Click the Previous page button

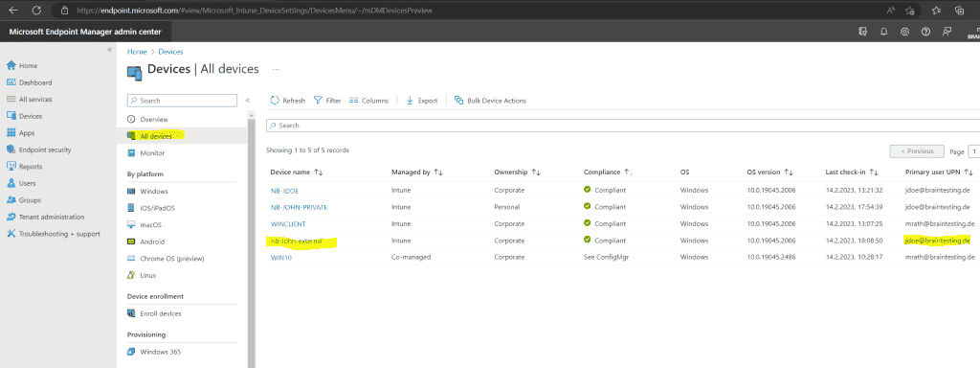(917, 150)
